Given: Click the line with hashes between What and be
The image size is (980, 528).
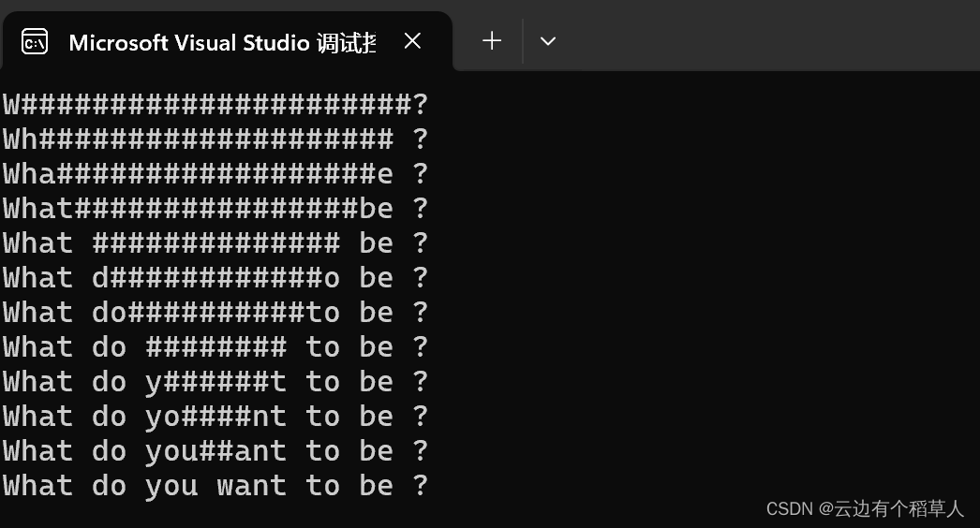Looking at the screenshot, I should point(215,243).
